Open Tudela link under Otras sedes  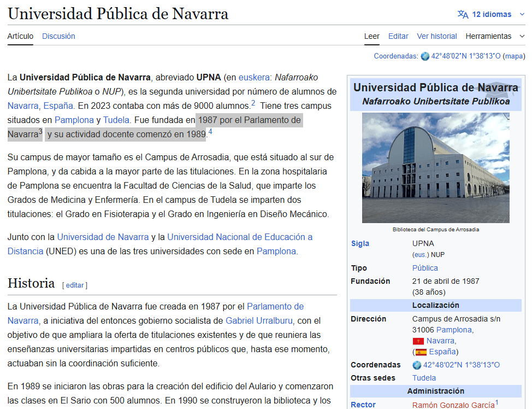[x=424, y=378]
